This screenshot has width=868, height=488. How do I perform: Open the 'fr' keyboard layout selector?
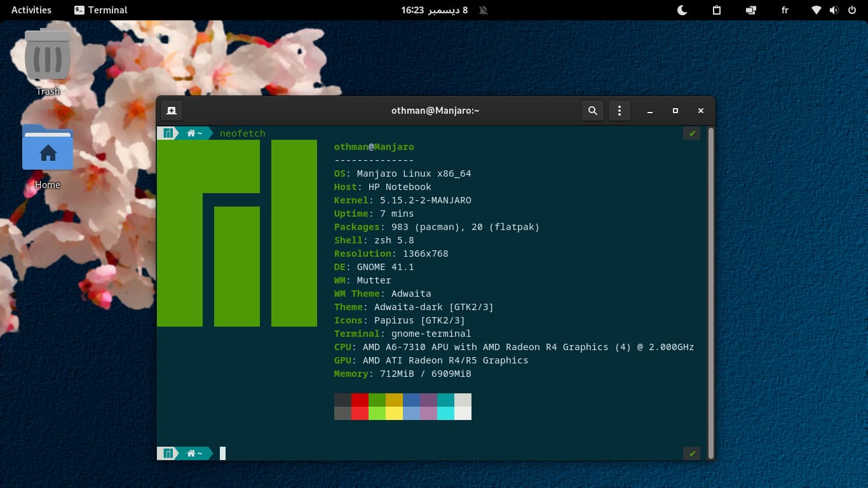point(784,10)
